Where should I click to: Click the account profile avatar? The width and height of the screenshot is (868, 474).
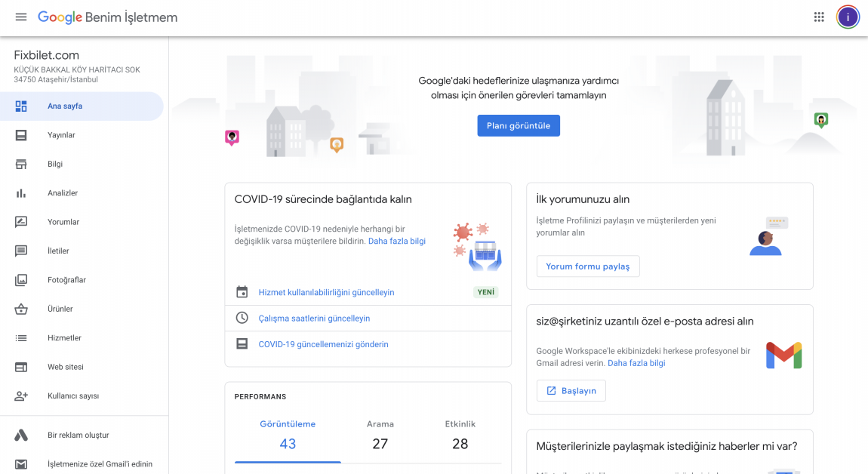point(848,17)
